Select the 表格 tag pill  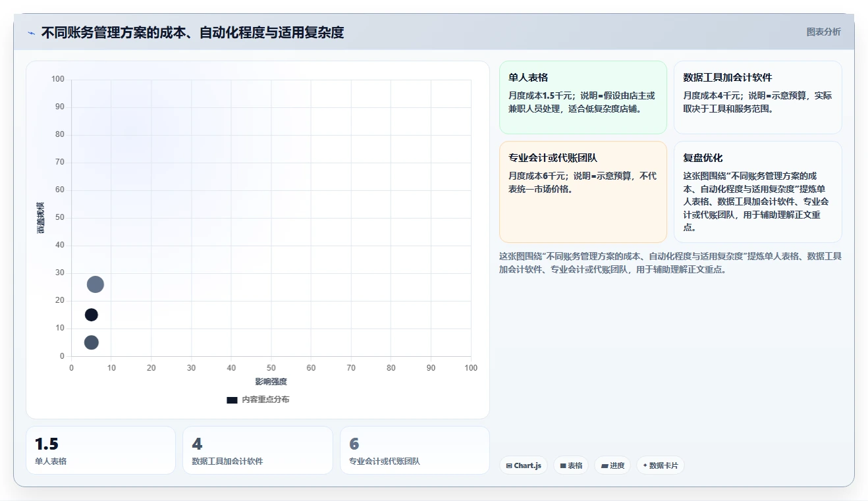tap(571, 465)
